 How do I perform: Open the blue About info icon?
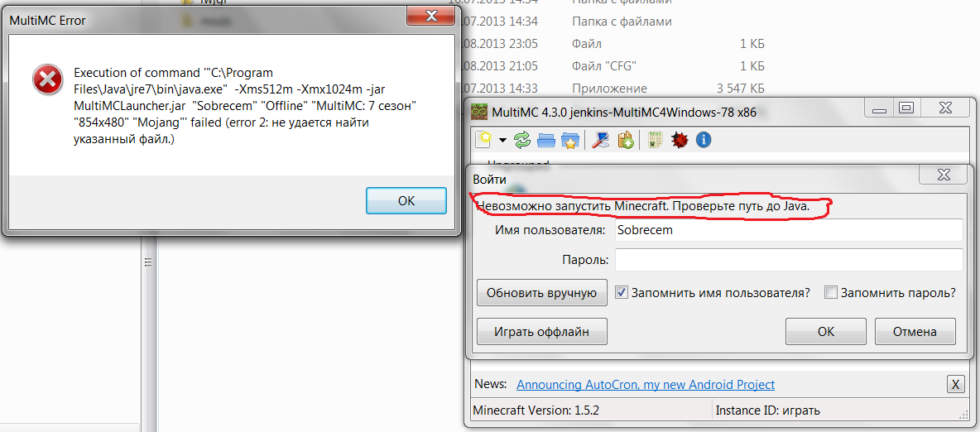coord(703,140)
